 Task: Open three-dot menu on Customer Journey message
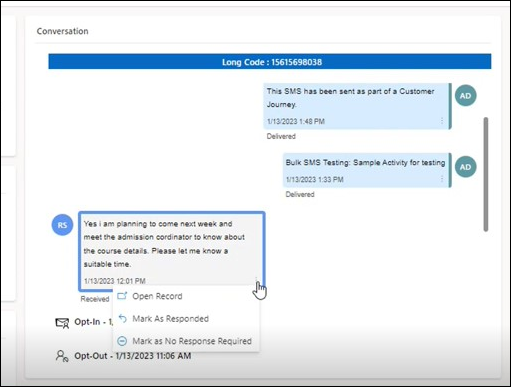pos(442,121)
